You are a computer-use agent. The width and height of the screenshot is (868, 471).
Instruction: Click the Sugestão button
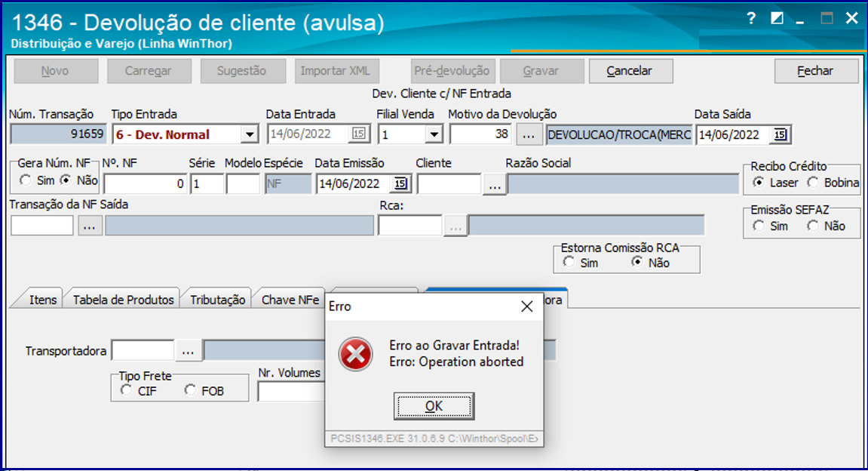point(243,71)
